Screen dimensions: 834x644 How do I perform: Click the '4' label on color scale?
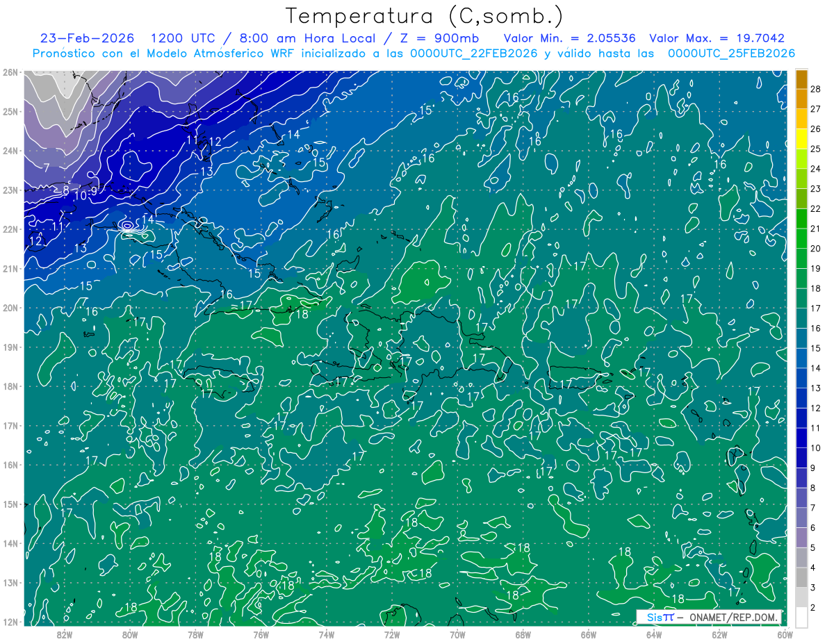[x=812, y=568]
